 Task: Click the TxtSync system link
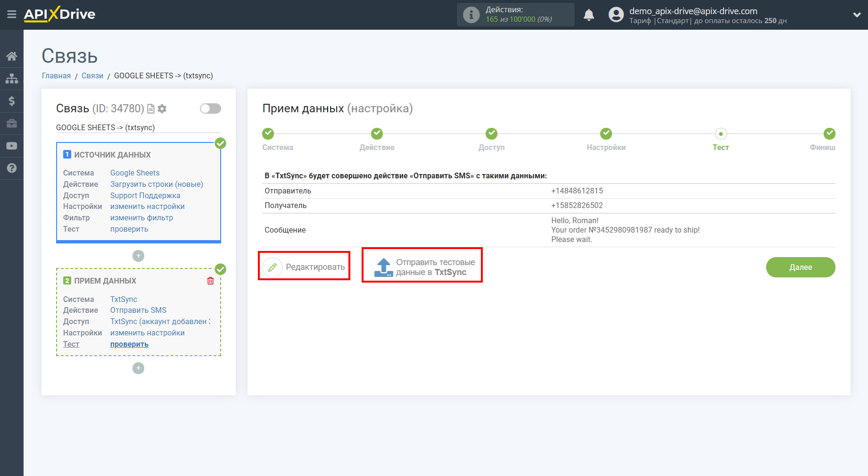pos(124,299)
